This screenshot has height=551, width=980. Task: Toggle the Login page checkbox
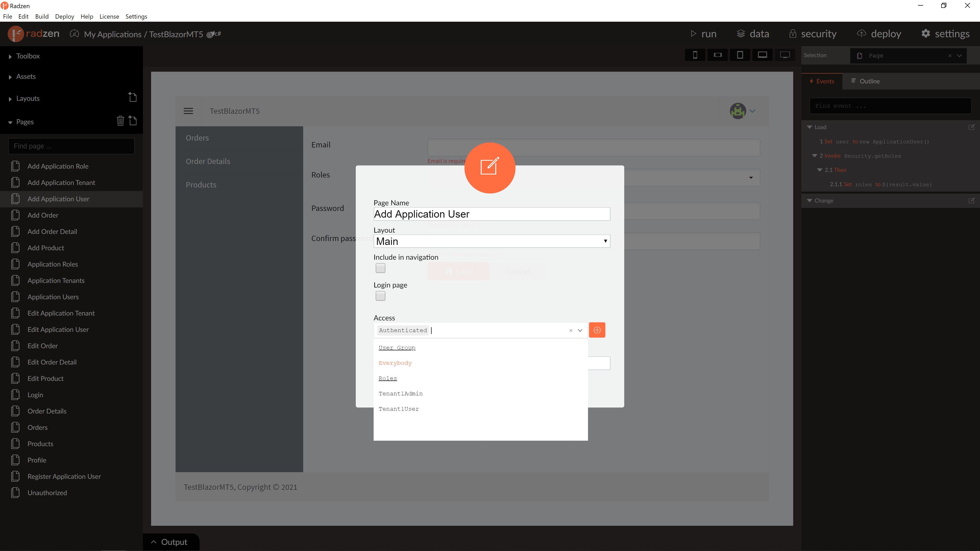pyautogui.click(x=381, y=296)
